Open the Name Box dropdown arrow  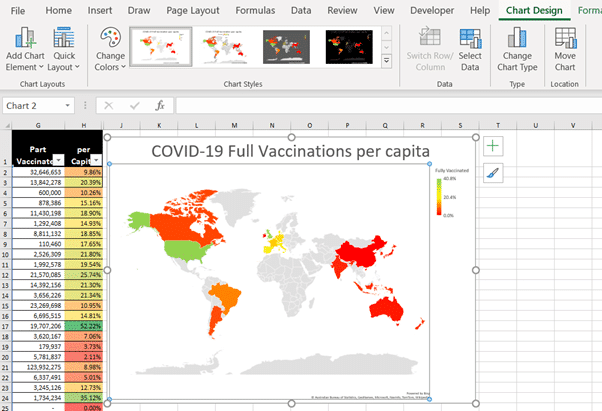click(68, 106)
